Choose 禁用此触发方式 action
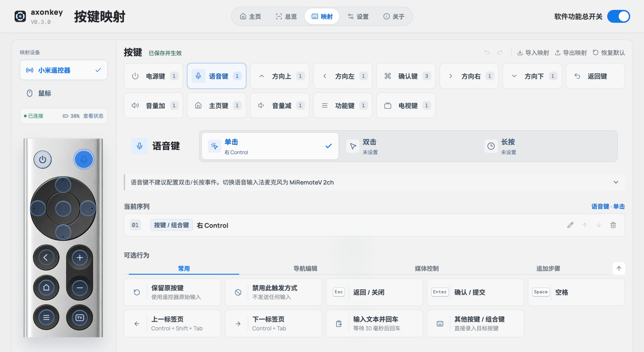This screenshot has width=644, height=352. [273, 292]
